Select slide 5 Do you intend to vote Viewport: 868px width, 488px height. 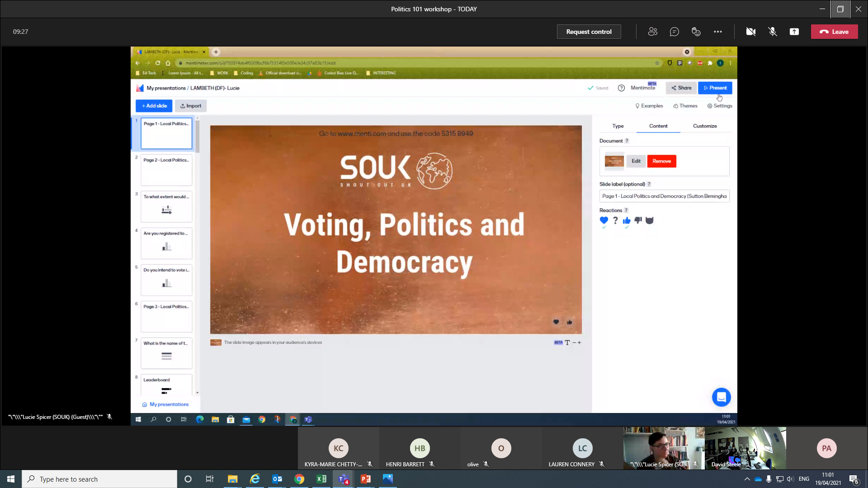tap(166, 280)
